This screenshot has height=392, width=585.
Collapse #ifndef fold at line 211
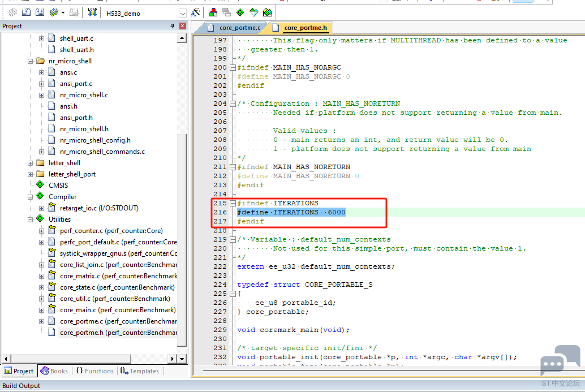(x=233, y=167)
